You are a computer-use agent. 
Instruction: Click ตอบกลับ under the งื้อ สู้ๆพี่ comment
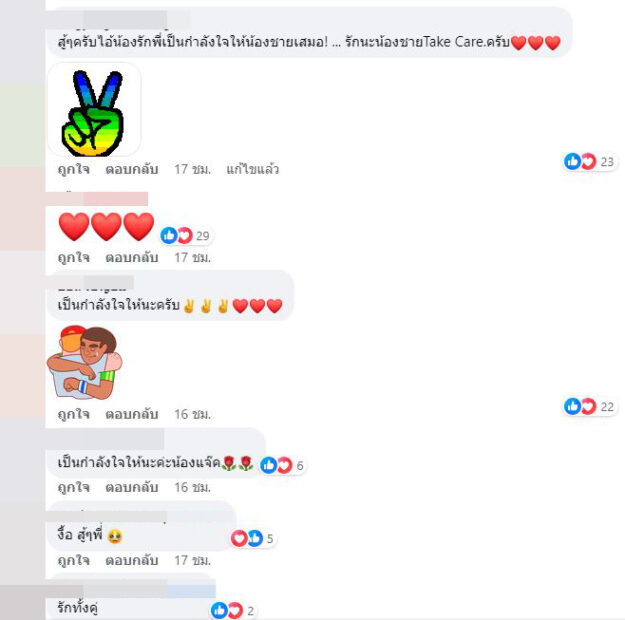point(132,561)
